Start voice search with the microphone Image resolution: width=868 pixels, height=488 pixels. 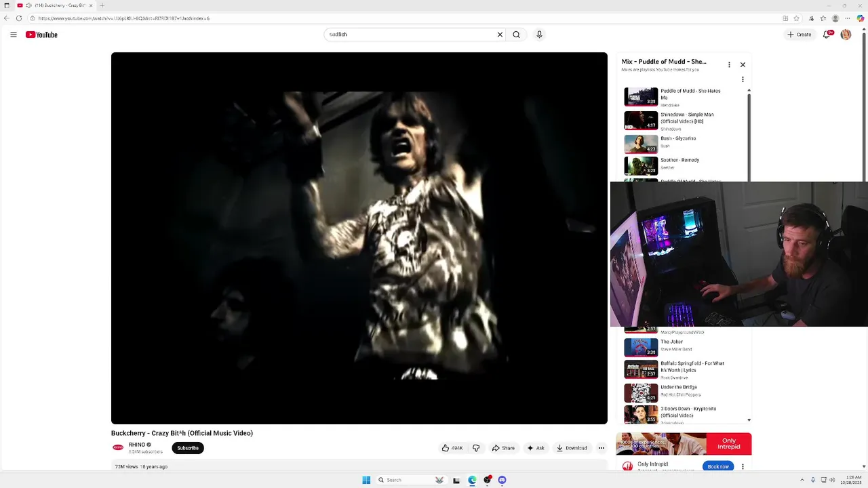539,35
